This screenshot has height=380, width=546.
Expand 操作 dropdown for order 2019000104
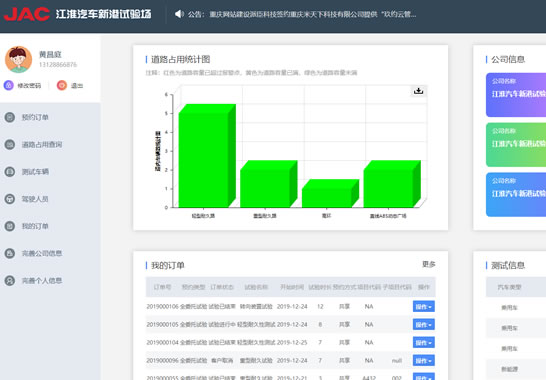[424, 343]
